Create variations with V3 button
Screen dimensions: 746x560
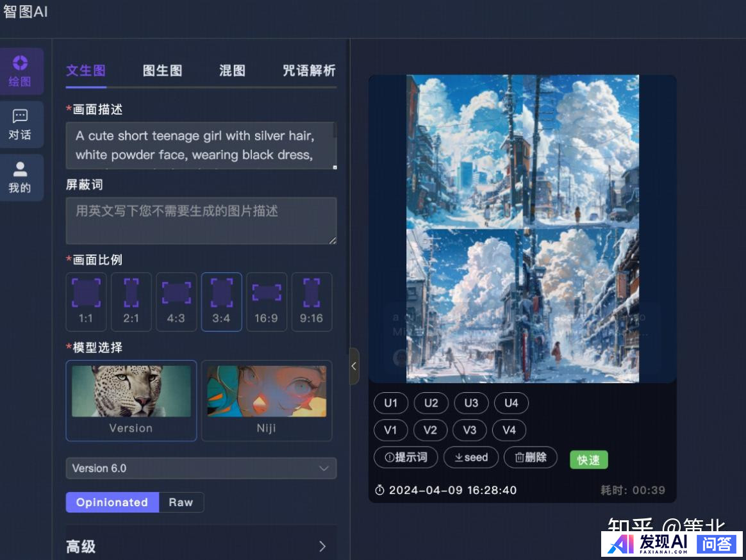[x=470, y=430]
